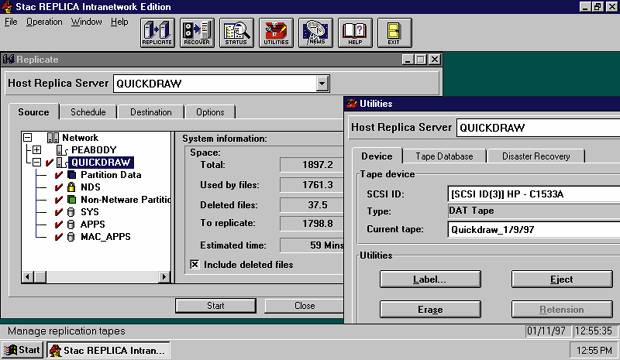Open the Operation menu
The height and width of the screenshot is (360, 620).
(44, 22)
